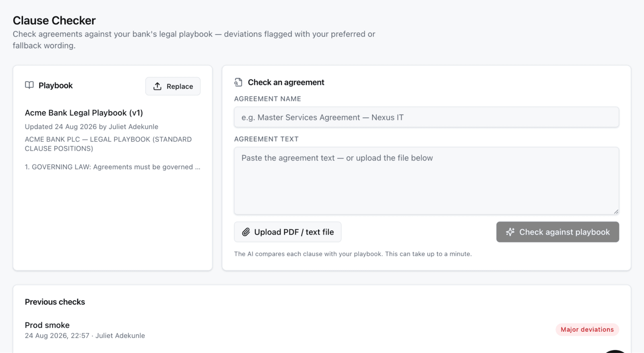This screenshot has width=644, height=353.
Task: Click the Updated 24 Aug 2026 line
Action: point(91,127)
